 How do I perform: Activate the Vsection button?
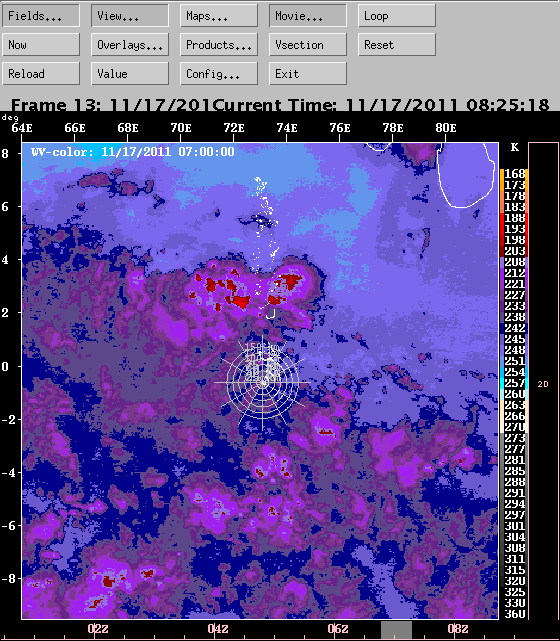[308, 45]
